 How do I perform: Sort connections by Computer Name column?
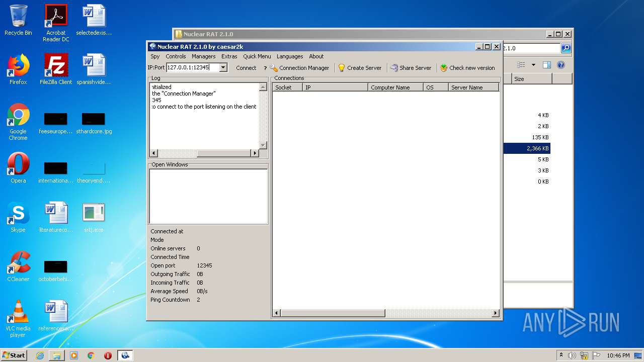point(395,87)
